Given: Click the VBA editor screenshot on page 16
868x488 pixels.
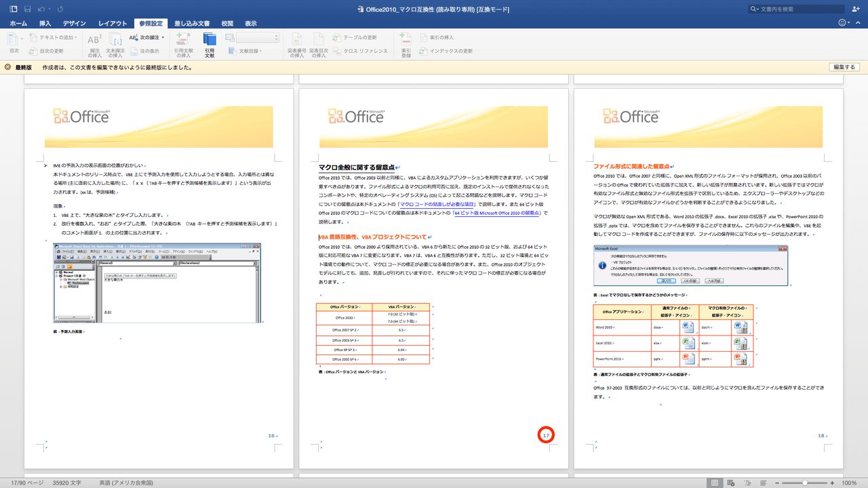Looking at the screenshot, I should tap(157, 283).
